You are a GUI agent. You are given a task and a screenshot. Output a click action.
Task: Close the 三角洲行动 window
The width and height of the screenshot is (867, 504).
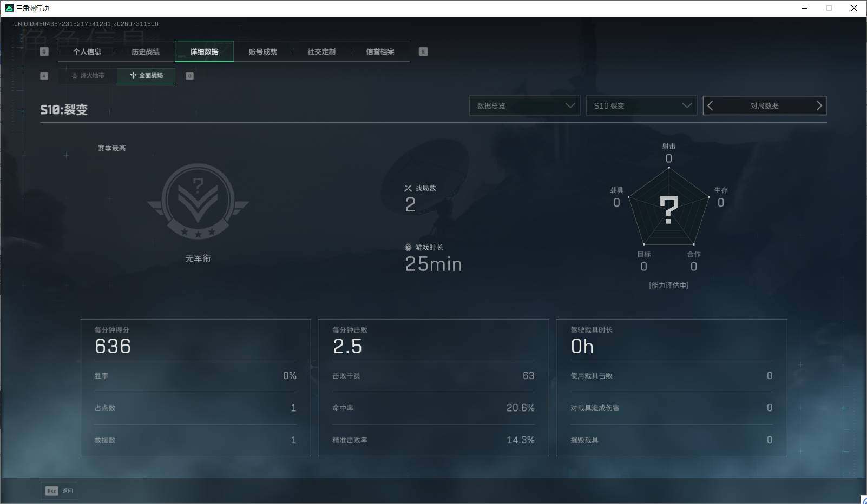pyautogui.click(x=854, y=8)
